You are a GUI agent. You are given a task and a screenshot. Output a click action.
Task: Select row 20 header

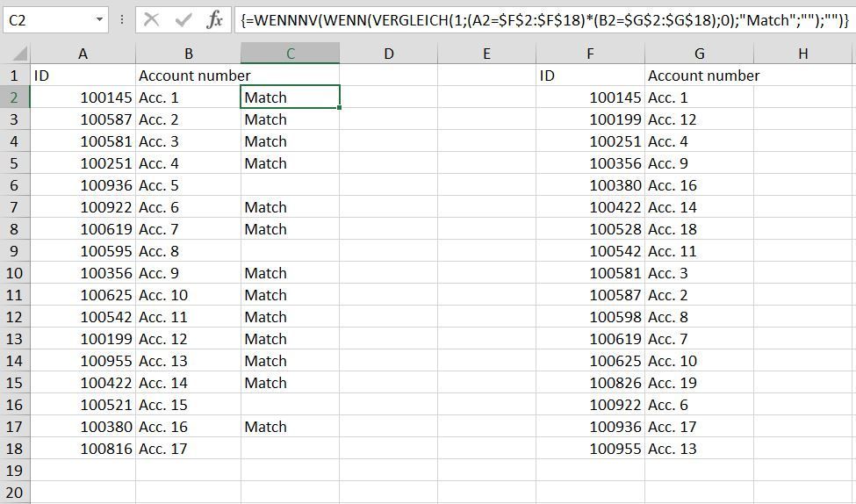pos(15,492)
